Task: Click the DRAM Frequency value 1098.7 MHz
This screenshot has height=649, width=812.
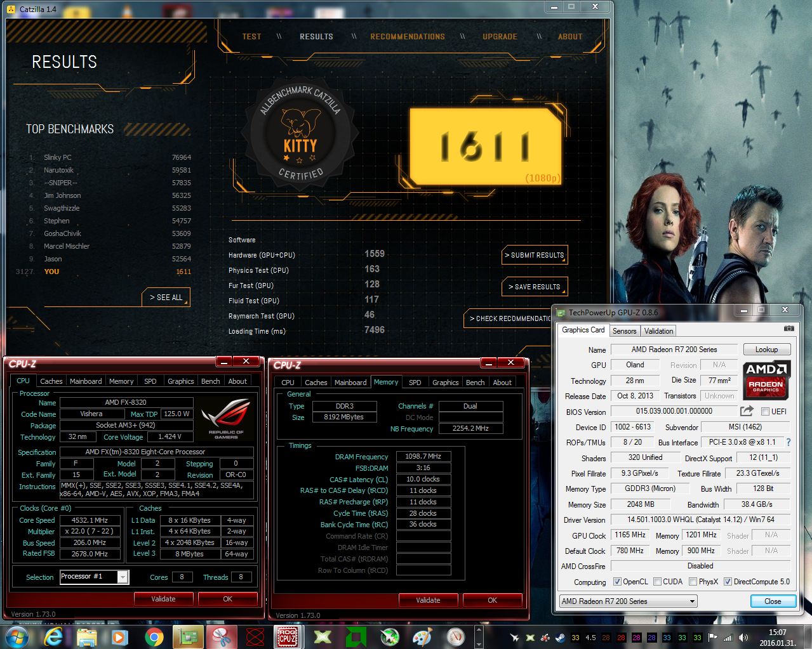Action: tap(423, 457)
